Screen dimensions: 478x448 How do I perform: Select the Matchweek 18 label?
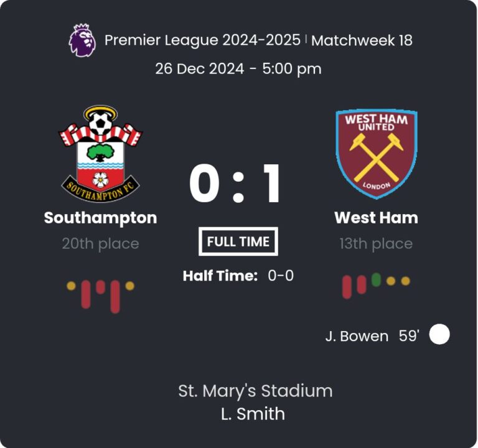[362, 41]
